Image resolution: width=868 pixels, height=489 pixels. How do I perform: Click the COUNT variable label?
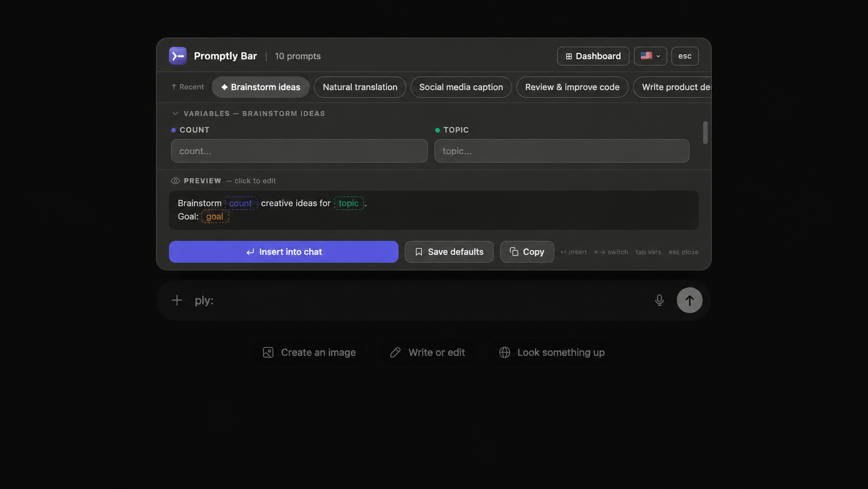(x=194, y=130)
